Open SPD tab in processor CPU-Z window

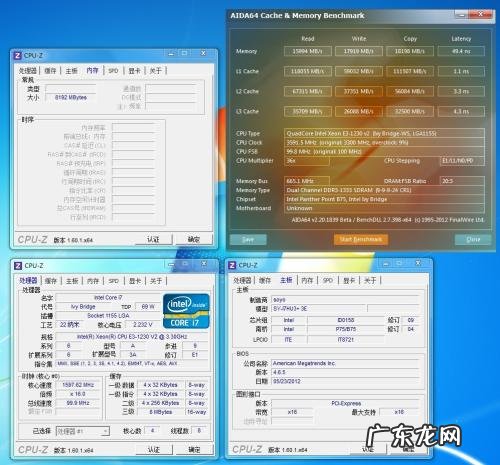(114, 281)
